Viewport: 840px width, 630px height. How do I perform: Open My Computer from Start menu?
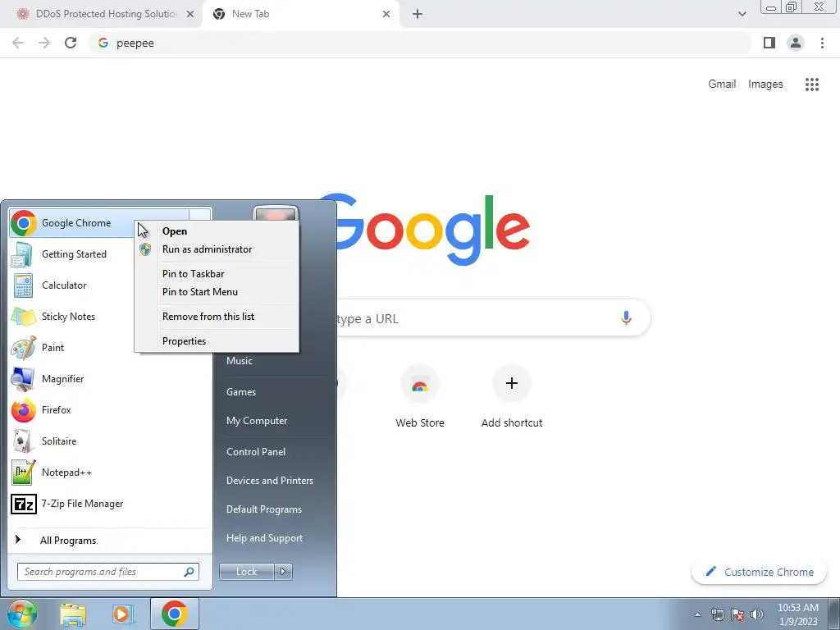257,421
